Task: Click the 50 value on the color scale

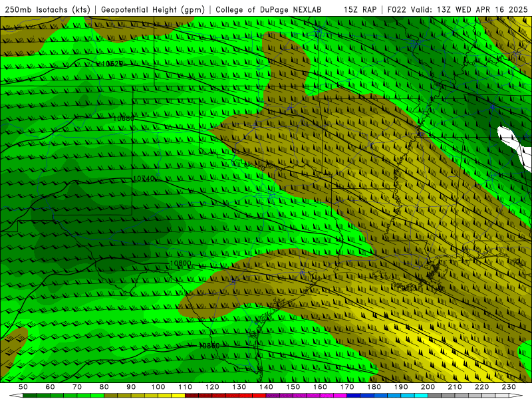Action: [23, 387]
